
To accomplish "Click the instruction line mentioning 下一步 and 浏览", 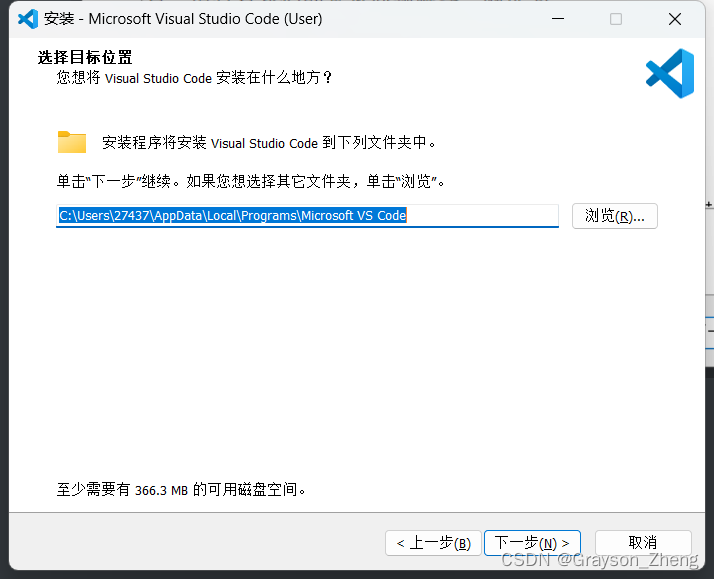I will point(250,182).
